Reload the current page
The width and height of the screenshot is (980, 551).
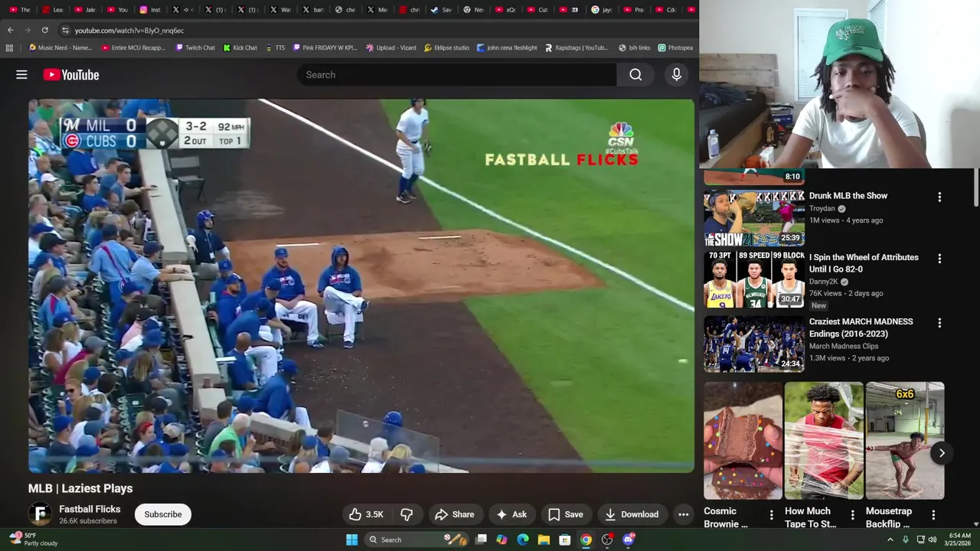44,30
